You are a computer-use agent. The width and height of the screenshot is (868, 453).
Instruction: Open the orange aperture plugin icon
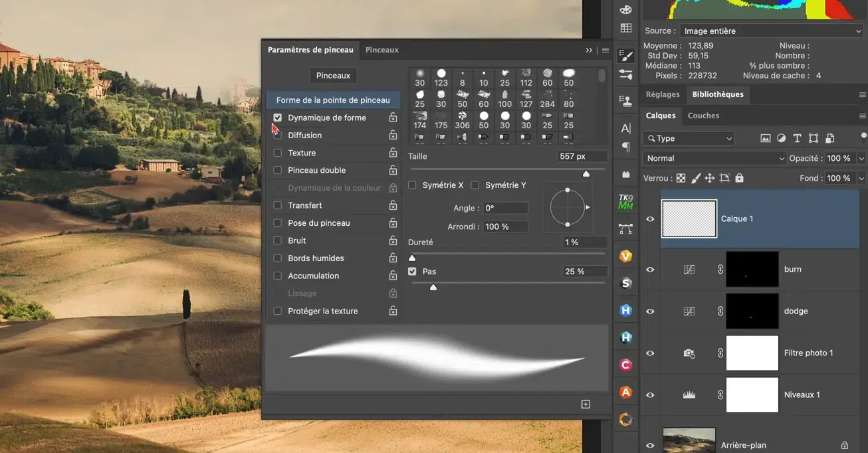coord(625,419)
